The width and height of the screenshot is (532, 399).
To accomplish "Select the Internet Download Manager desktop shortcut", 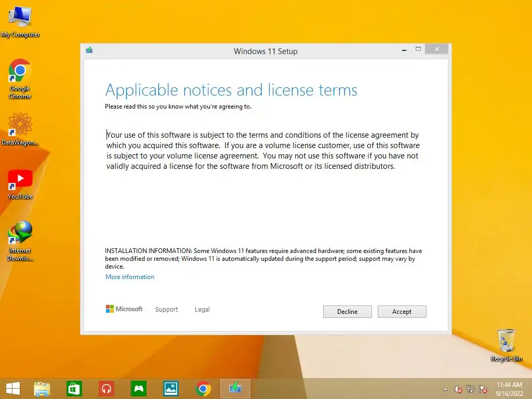I will (20, 241).
